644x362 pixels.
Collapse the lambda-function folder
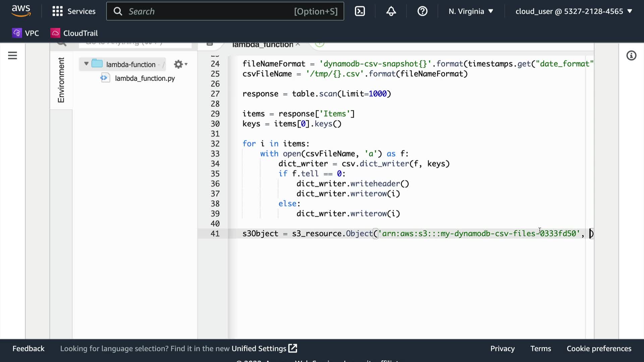86,64
